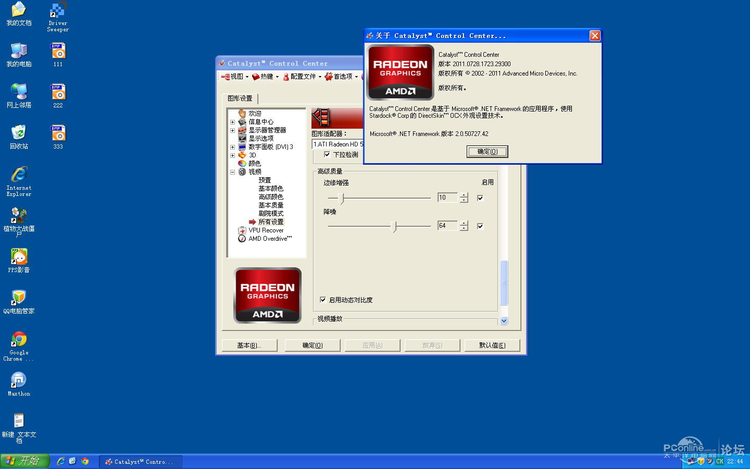Toggle 启用动态对比度 checkbox
Image resolution: width=750 pixels, height=469 pixels.
[323, 300]
